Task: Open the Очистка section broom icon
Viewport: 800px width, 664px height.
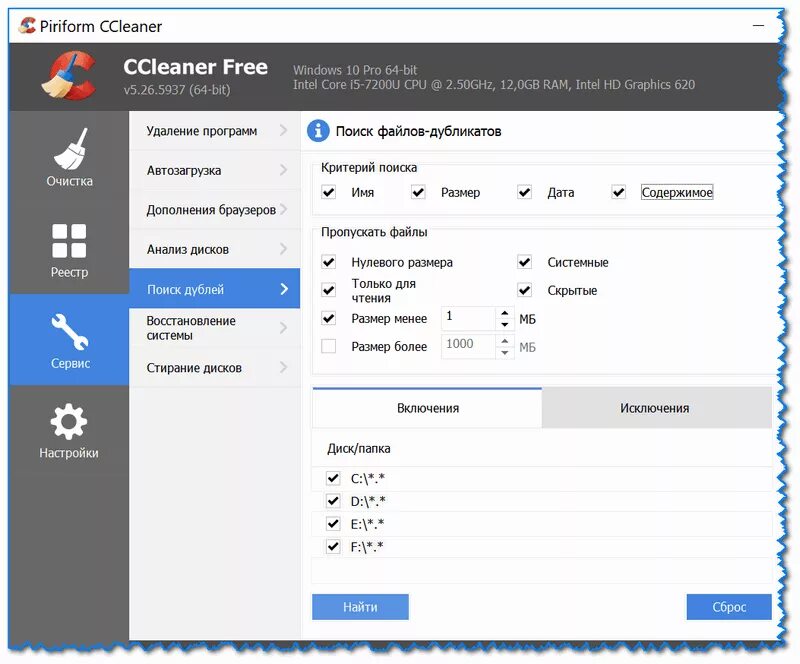Action: coord(71,149)
